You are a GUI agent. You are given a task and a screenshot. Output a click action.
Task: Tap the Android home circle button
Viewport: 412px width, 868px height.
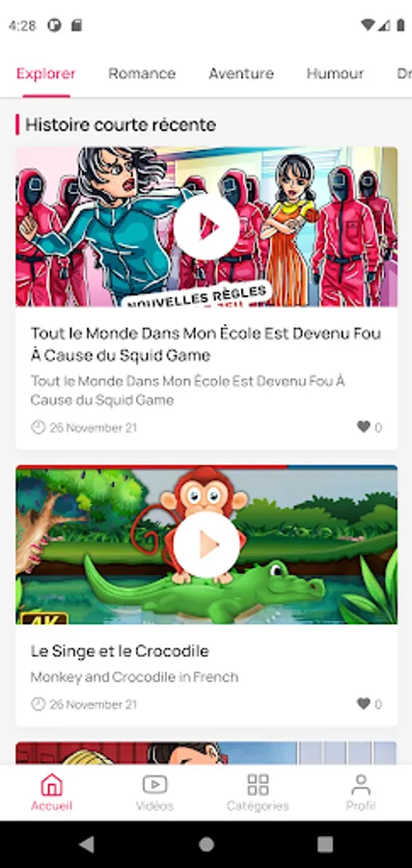pos(206,844)
